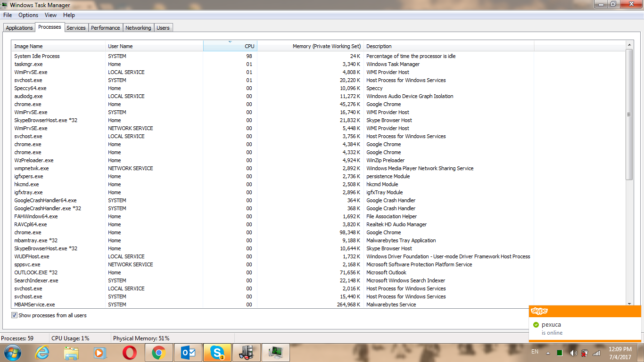
Task: Open the Networking tab
Action: tap(138, 28)
